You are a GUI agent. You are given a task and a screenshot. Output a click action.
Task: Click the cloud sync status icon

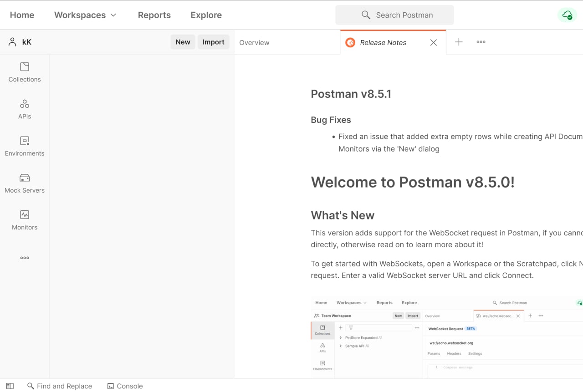pos(567,15)
